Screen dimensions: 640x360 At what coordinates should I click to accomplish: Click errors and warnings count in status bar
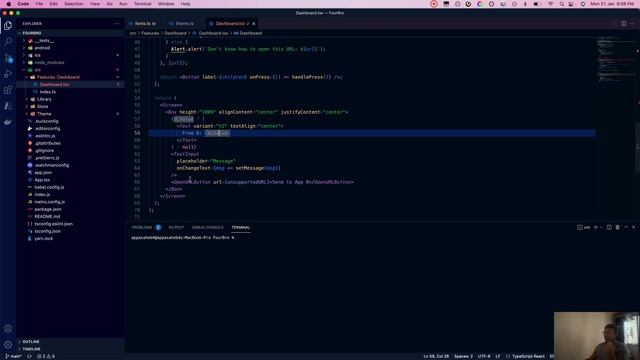click(x=46, y=356)
